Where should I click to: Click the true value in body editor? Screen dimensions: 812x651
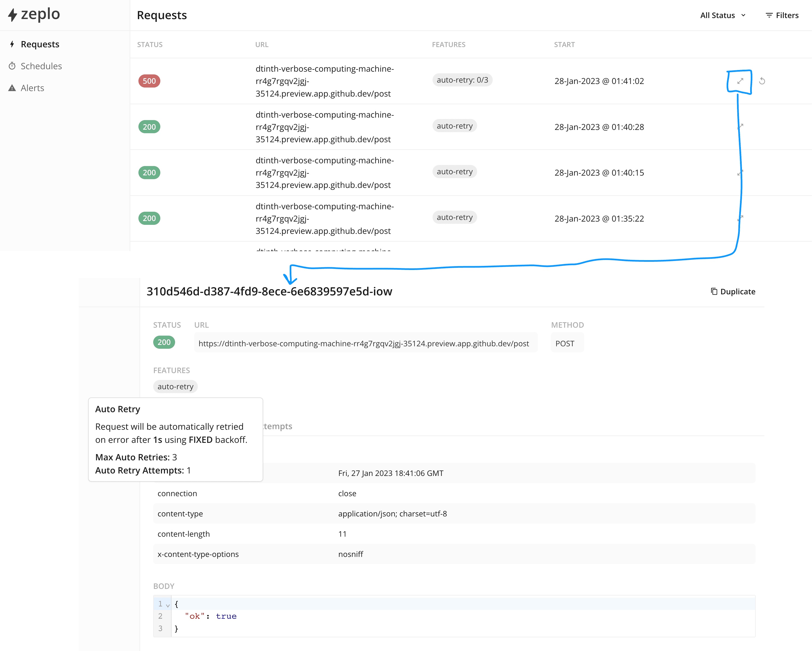(226, 616)
